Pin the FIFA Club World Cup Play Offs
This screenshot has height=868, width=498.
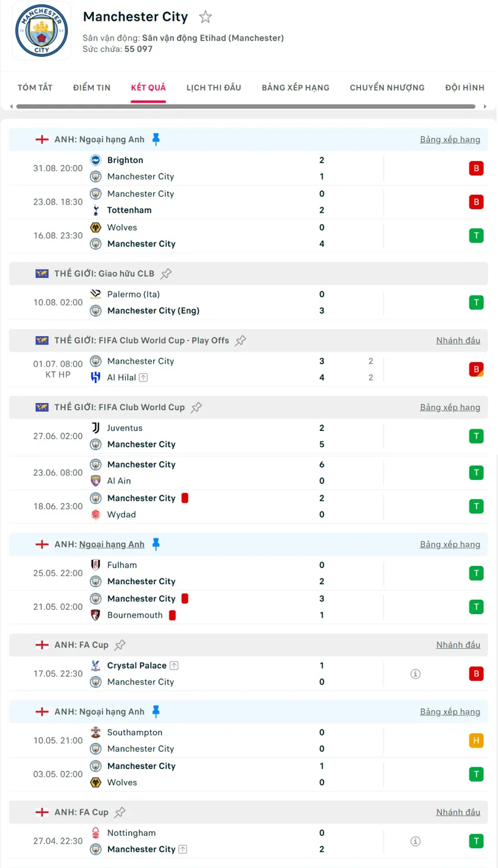pos(241,340)
